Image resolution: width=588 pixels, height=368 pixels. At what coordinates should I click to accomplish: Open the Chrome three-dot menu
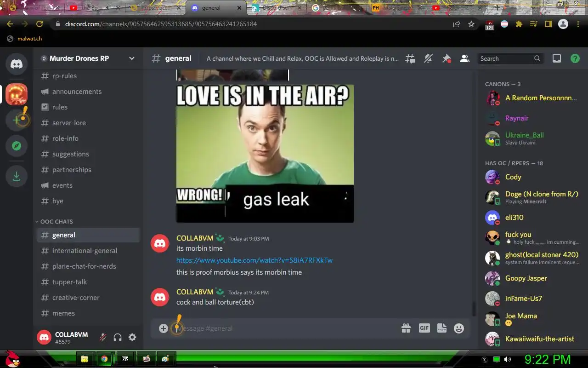[578, 24]
